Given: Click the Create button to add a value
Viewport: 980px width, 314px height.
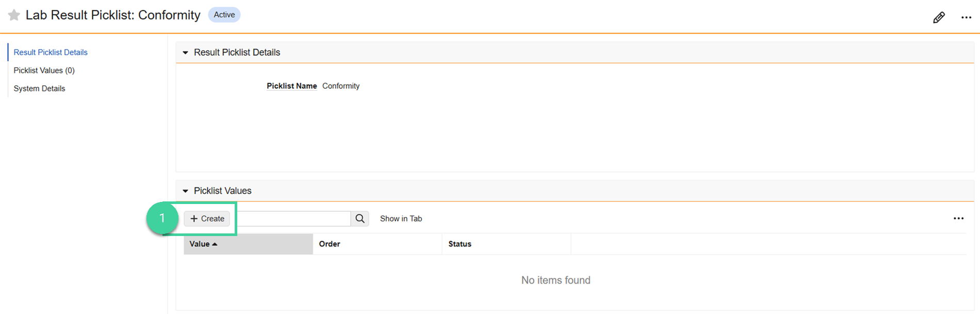Looking at the screenshot, I should pos(207,218).
